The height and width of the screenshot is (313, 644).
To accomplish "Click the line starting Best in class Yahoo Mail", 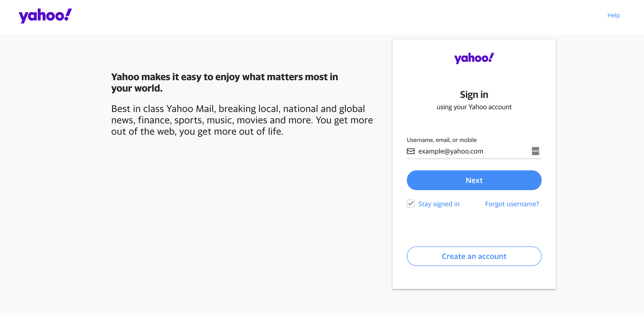I will (x=238, y=109).
